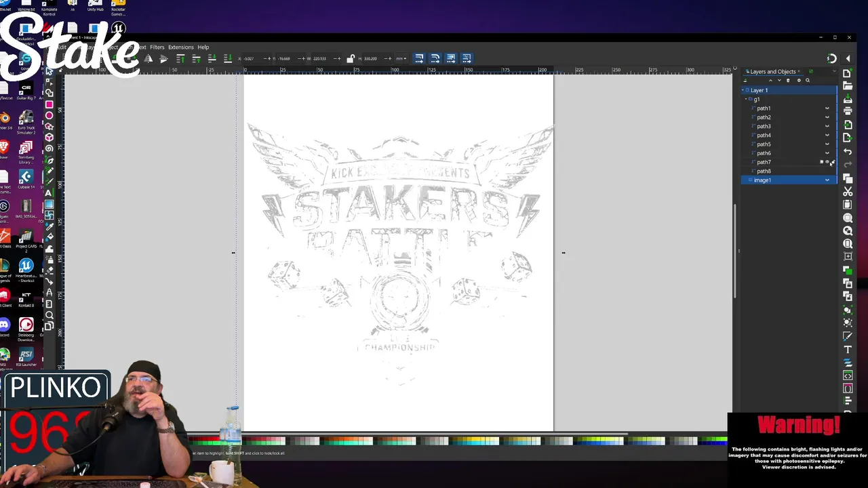The height and width of the screenshot is (488, 868).
Task: Collapse the g1 group arrow
Action: pos(746,99)
